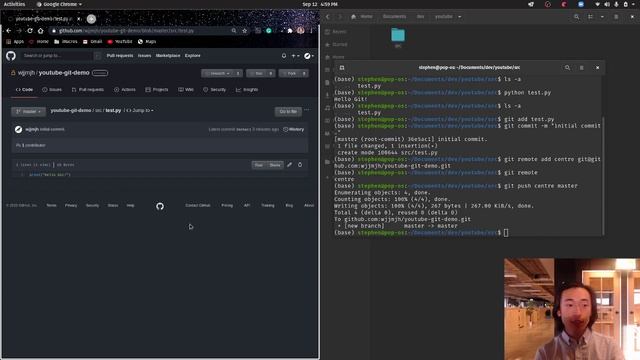Viewport: 640px width, 360px height.
Task: Open the YouTube bookmark
Action: click(x=120, y=42)
